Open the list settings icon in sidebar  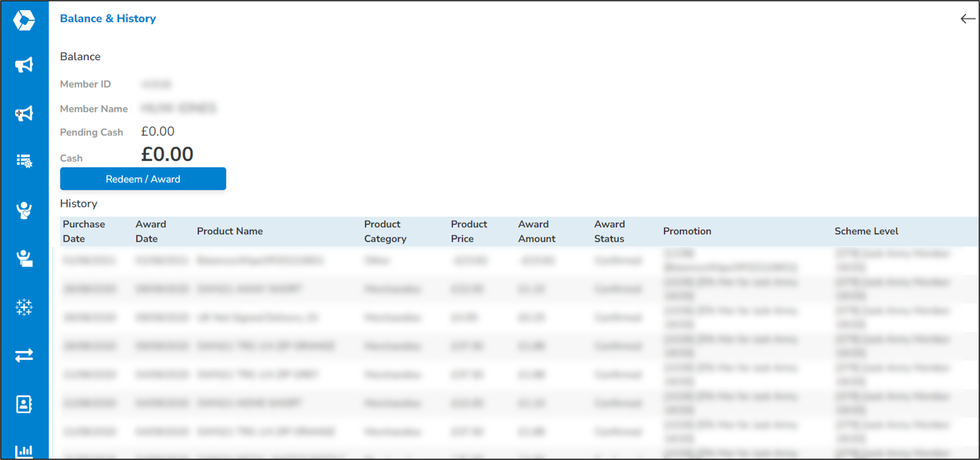point(24,161)
